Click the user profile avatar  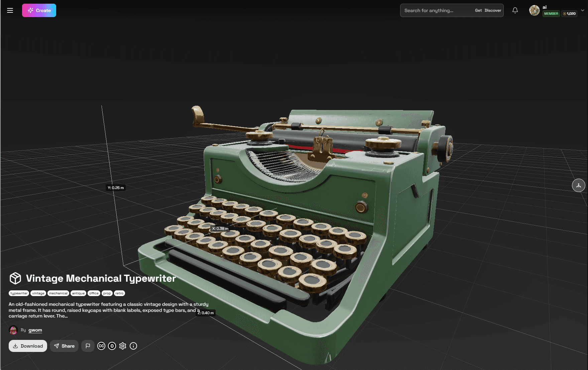click(534, 10)
